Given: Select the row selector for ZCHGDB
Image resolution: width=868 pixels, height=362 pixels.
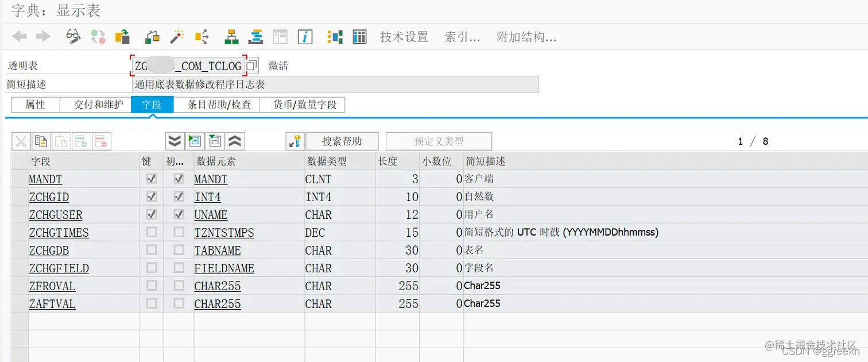Looking at the screenshot, I should click(x=20, y=250).
